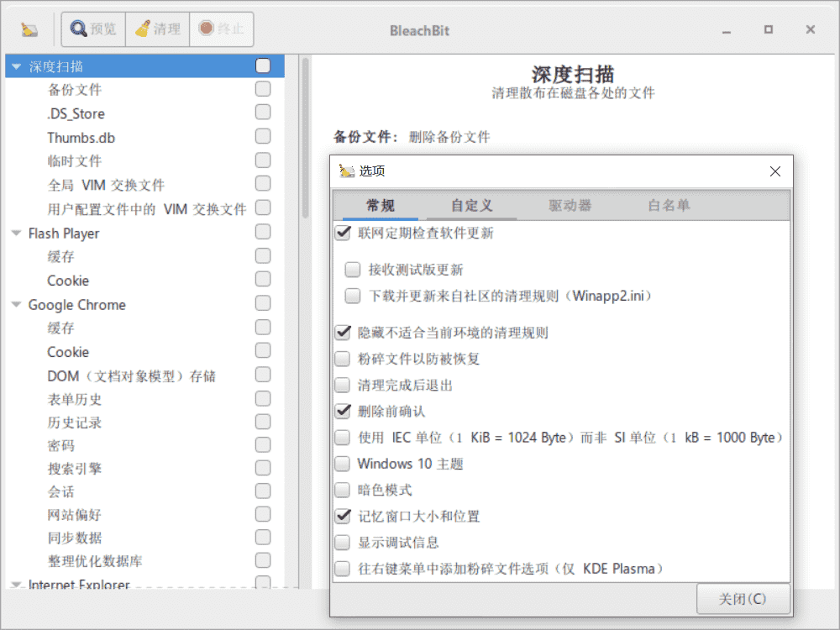Start cleaning using the 清理 broom icon
The height and width of the screenshot is (630, 840).
tap(157, 29)
